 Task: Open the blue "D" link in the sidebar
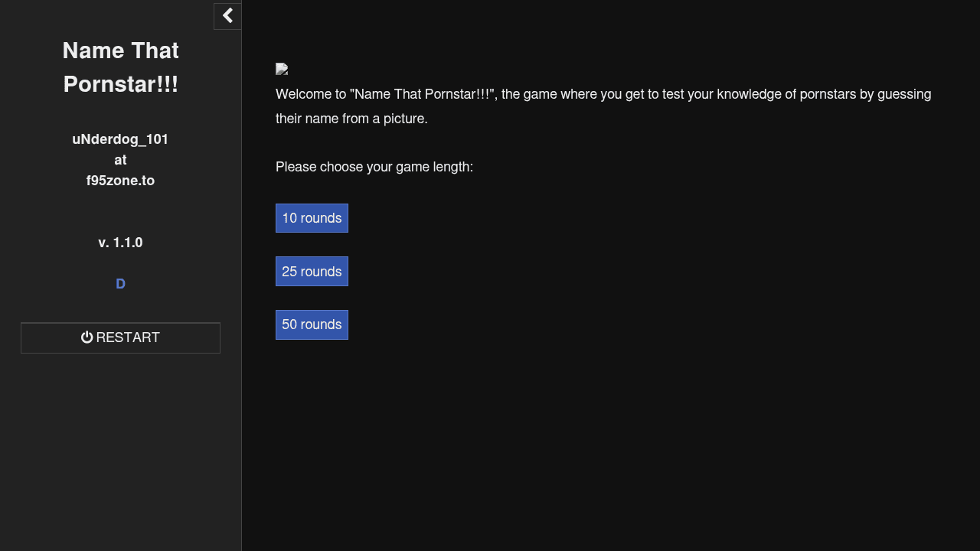[120, 284]
